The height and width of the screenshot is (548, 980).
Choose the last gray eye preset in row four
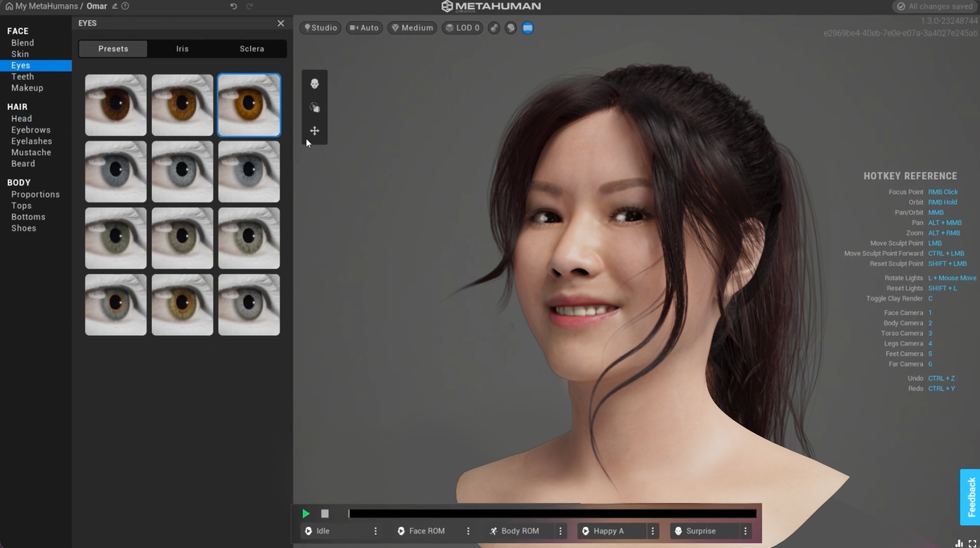(x=249, y=305)
